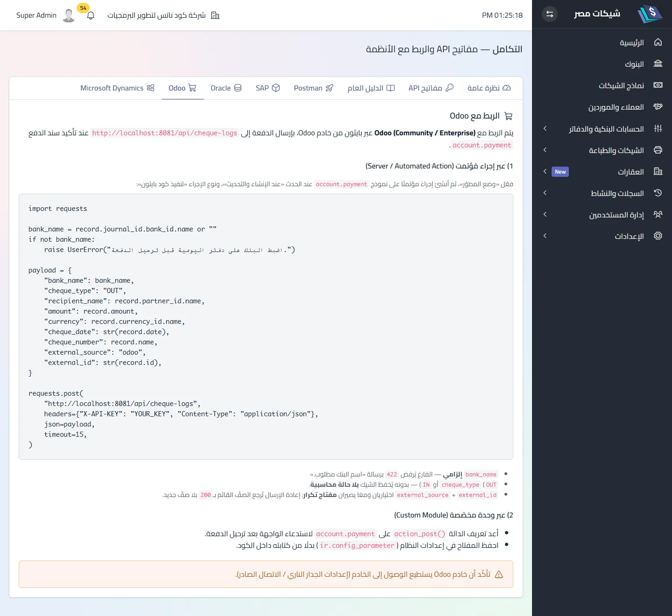Click the handshake icon for العملاء والموردين
This screenshot has height=616, width=672.
pos(658,107)
